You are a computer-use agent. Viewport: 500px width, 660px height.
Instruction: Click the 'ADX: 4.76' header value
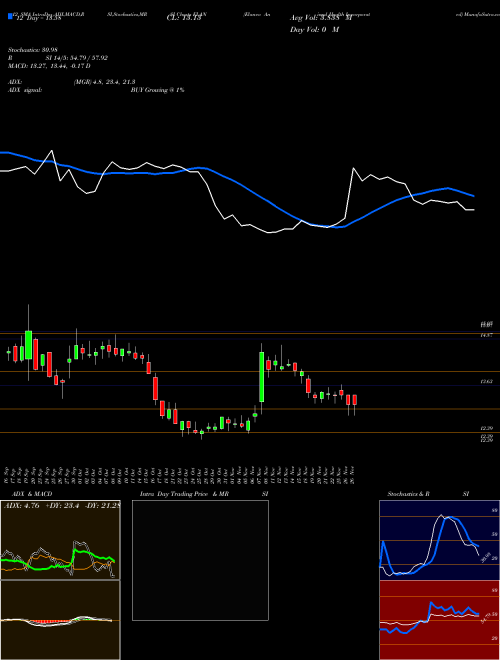(x=21, y=506)
